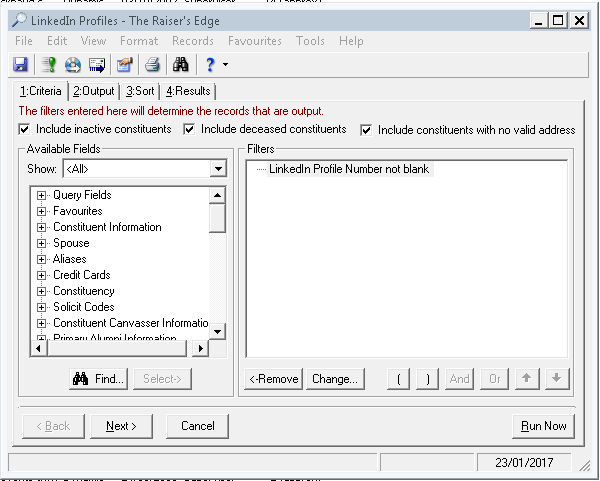Move filter down with the down arrow button

[557, 379]
